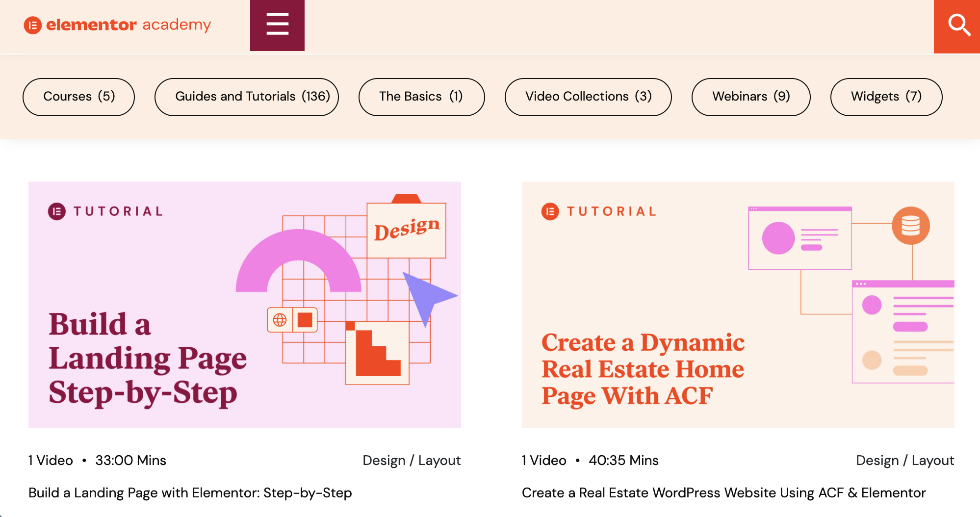Choose The Basics (1) filter pill
Image resolution: width=980 pixels, height=517 pixels.
tap(421, 97)
